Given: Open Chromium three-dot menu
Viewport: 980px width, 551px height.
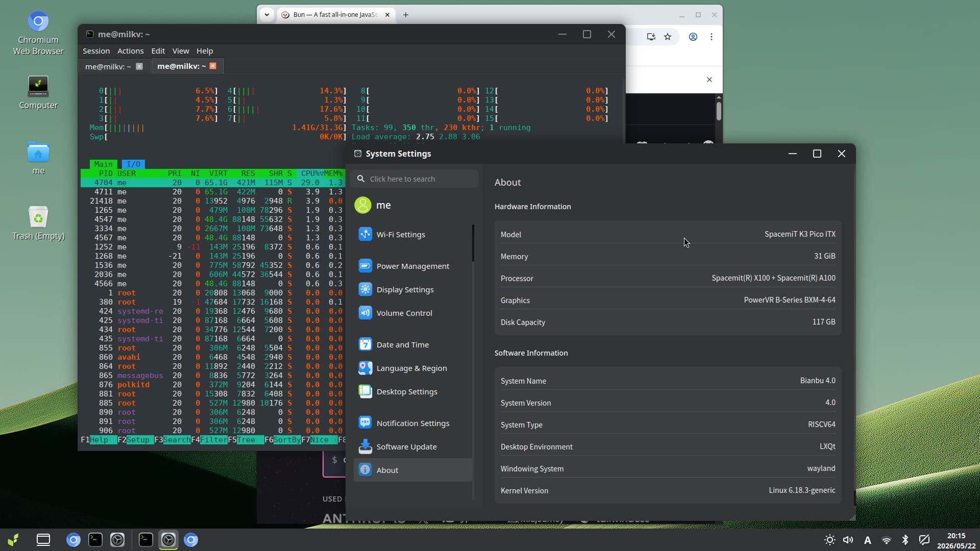Looking at the screenshot, I should [712, 37].
